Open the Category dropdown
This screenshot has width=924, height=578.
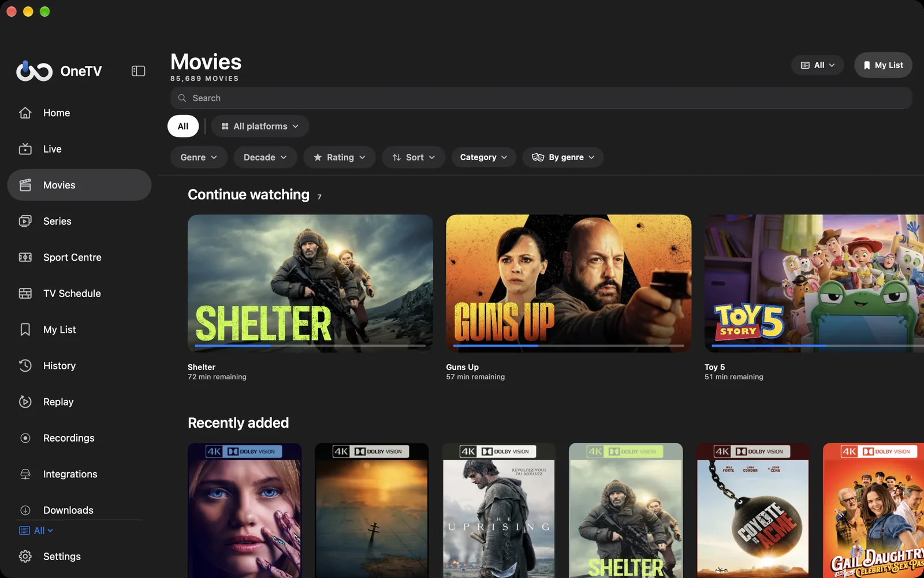tap(483, 157)
